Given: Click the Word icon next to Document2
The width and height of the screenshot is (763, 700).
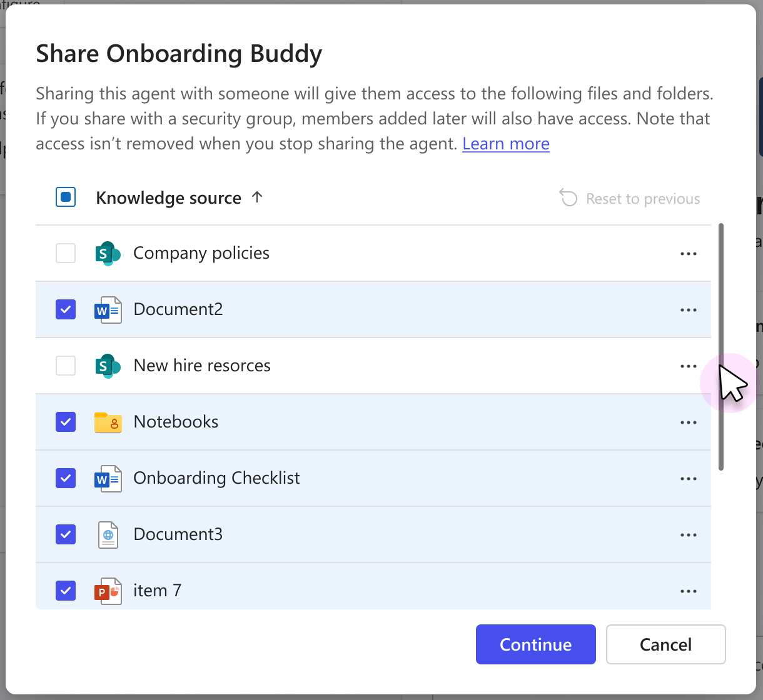Looking at the screenshot, I should click(x=108, y=309).
